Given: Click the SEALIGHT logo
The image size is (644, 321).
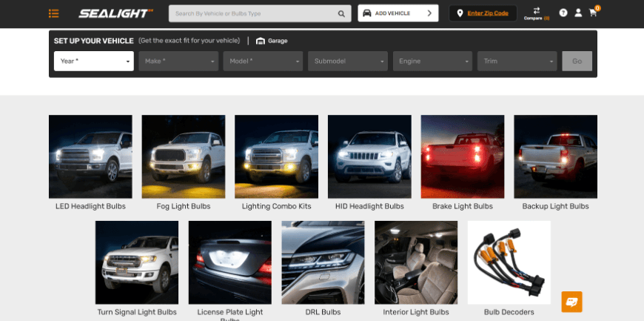Looking at the screenshot, I should (115, 13).
